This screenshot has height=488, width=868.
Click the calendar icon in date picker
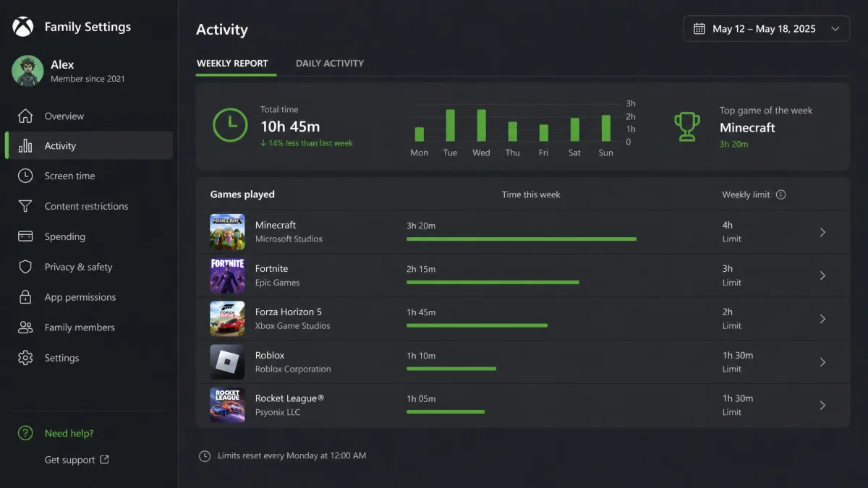click(x=699, y=29)
